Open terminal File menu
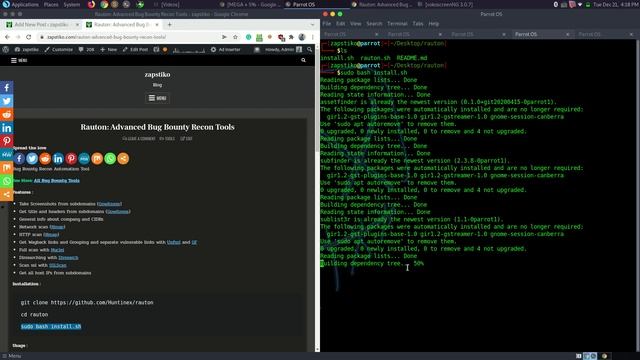 [x=327, y=24]
